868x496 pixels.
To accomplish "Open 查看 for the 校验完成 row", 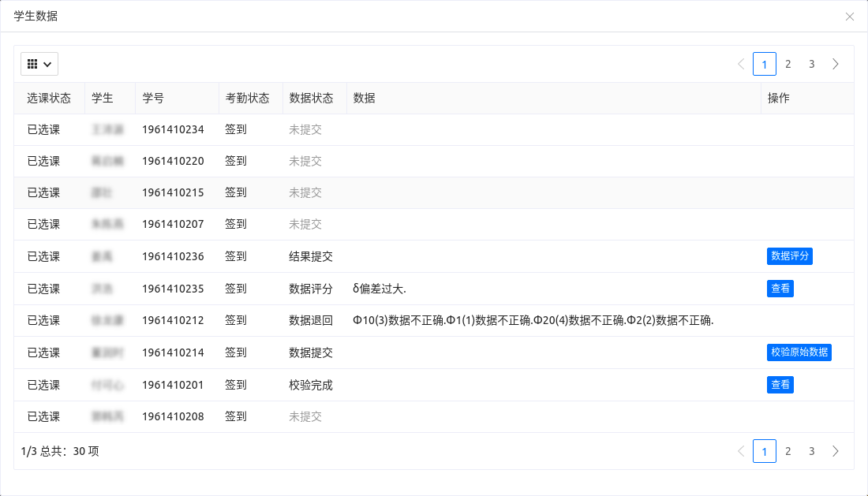I will [x=780, y=385].
